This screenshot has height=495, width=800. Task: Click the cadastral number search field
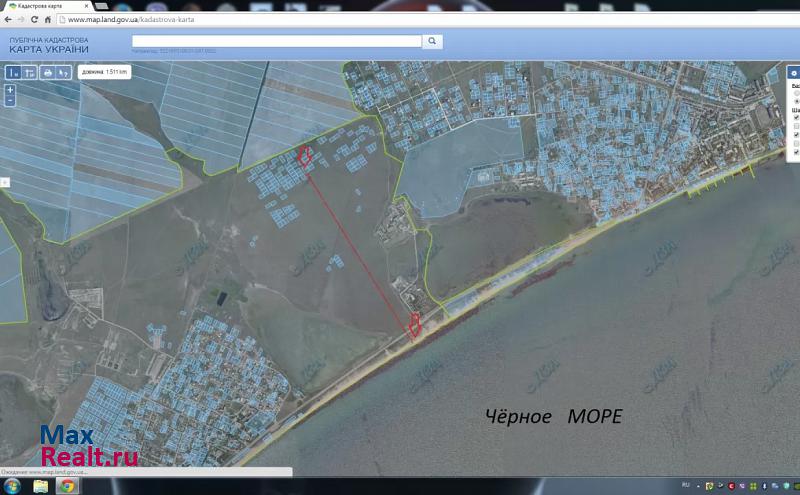(277, 41)
